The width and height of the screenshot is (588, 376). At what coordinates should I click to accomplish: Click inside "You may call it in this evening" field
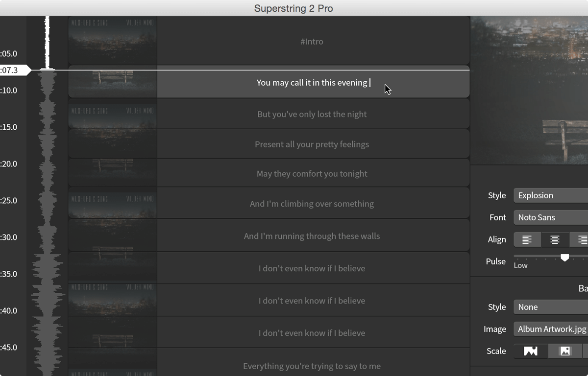coord(313,82)
